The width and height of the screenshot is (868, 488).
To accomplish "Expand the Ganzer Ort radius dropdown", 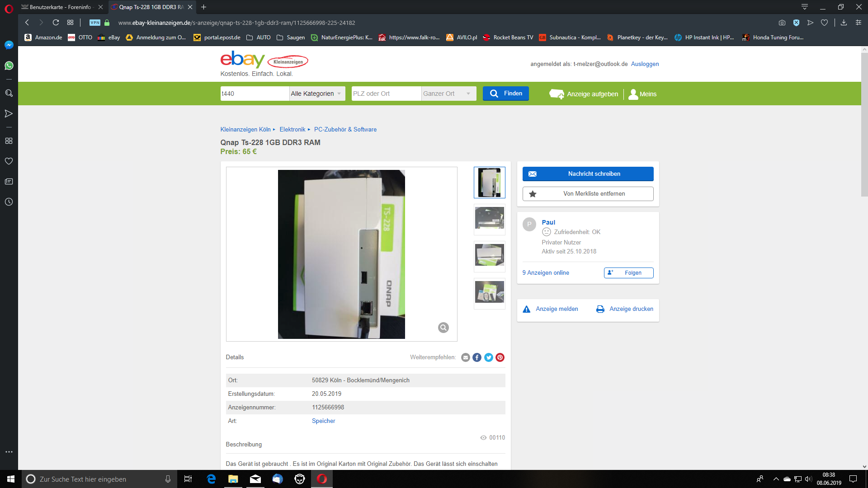I will click(x=448, y=94).
